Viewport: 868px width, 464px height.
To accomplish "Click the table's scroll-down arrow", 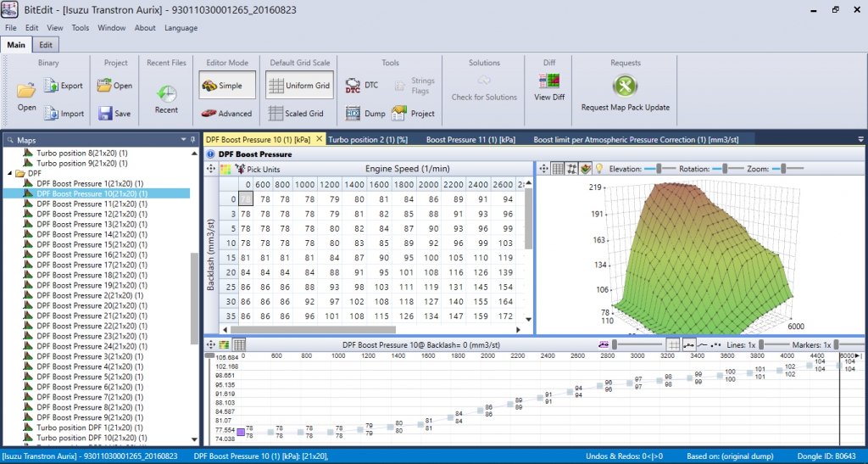I will pos(529,319).
